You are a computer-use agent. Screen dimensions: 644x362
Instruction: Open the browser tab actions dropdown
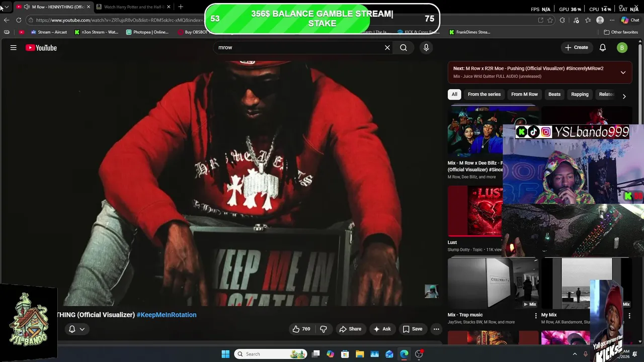[x=6, y=7]
